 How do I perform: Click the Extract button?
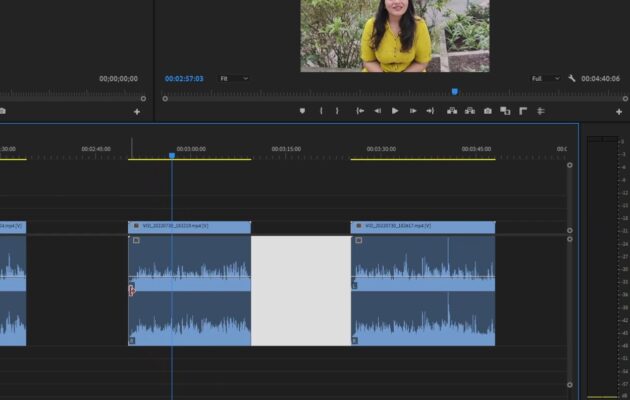click(x=470, y=111)
